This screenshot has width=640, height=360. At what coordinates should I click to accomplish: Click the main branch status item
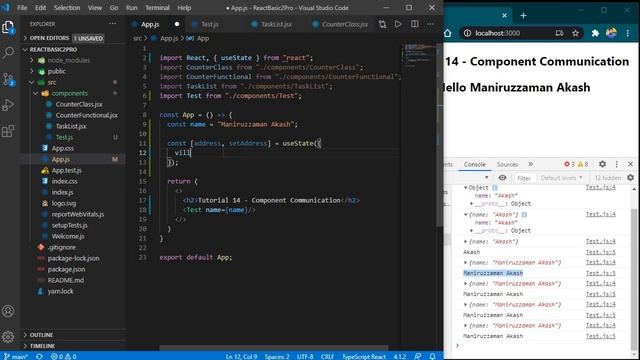[16, 356]
